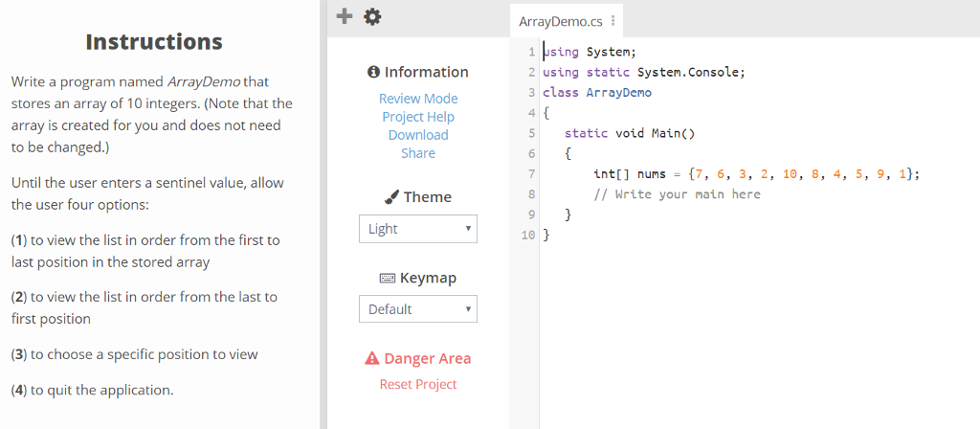Screen dimensions: 980x429
Task: Open the Keymap dropdown set to Default
Action: coord(418,309)
